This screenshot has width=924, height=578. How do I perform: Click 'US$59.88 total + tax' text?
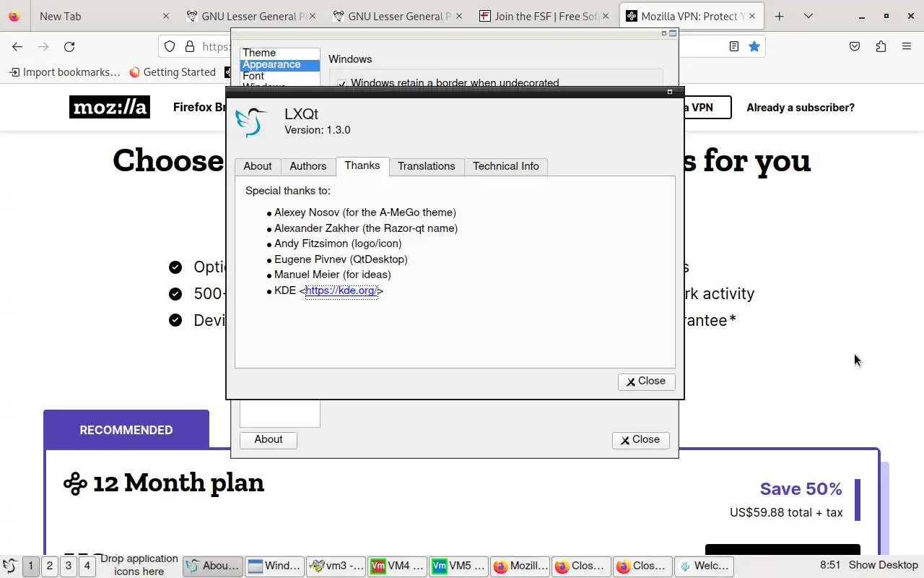tap(786, 512)
